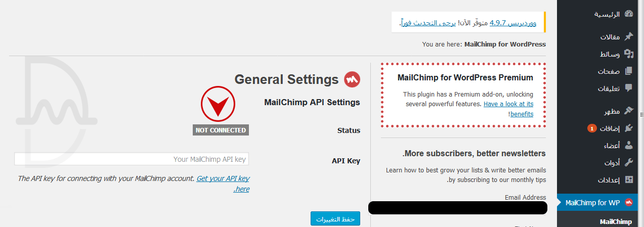Click the MailChimp API Settings heading
The image size is (644, 227).
[x=312, y=102]
